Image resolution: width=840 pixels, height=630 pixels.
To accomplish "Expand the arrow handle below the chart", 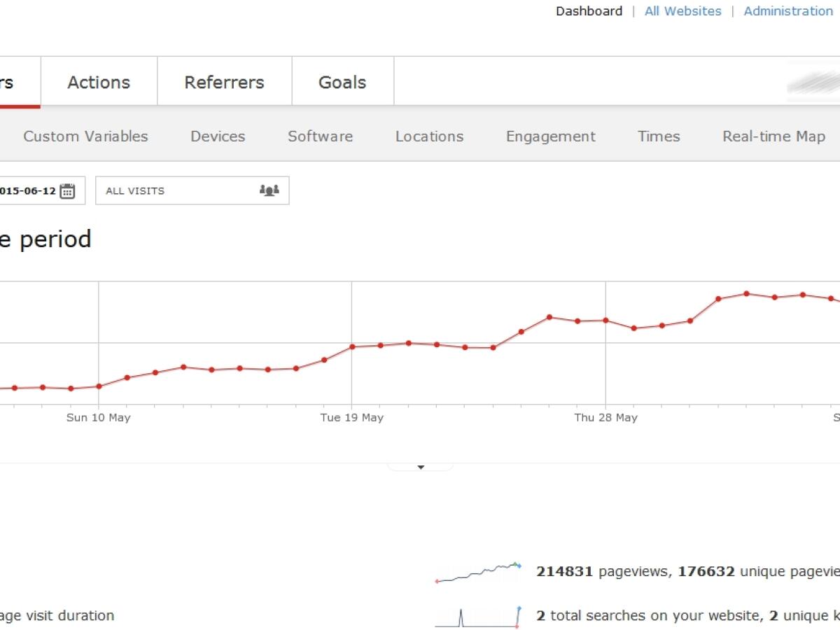I will pyautogui.click(x=421, y=467).
